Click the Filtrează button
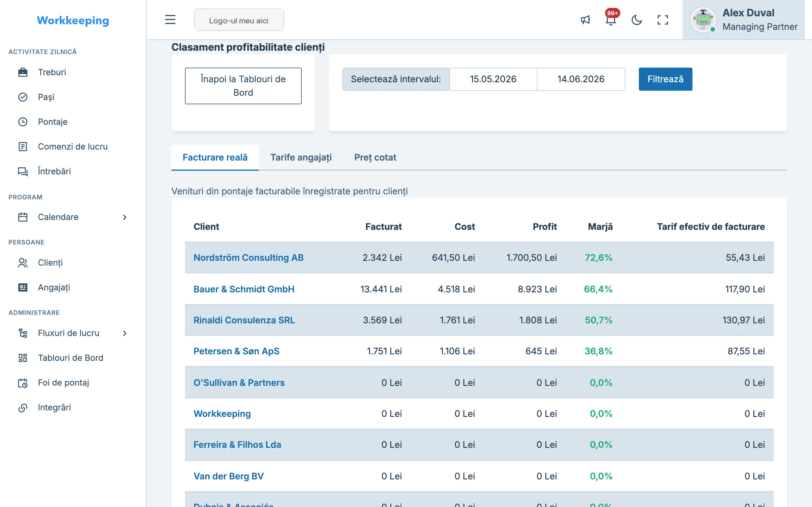812x507 pixels. pyautogui.click(x=665, y=79)
